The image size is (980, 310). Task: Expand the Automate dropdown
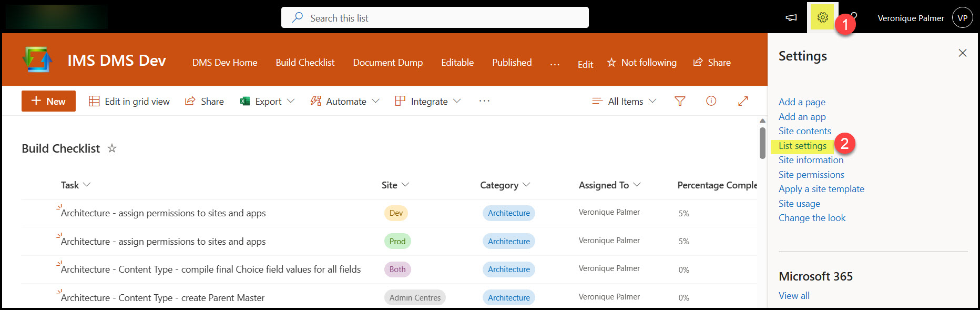coord(345,101)
